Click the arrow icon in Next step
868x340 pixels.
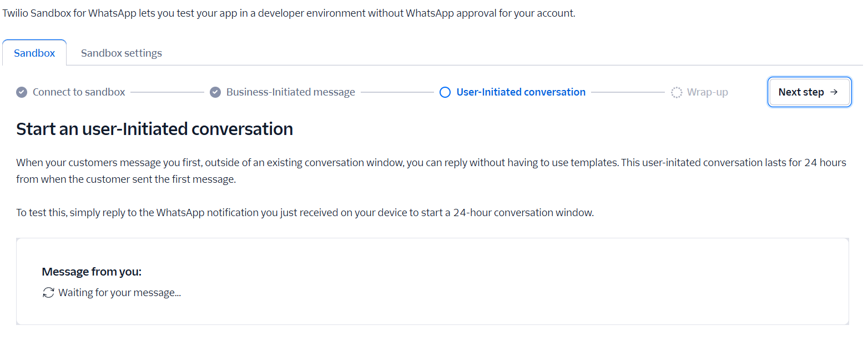pos(834,92)
